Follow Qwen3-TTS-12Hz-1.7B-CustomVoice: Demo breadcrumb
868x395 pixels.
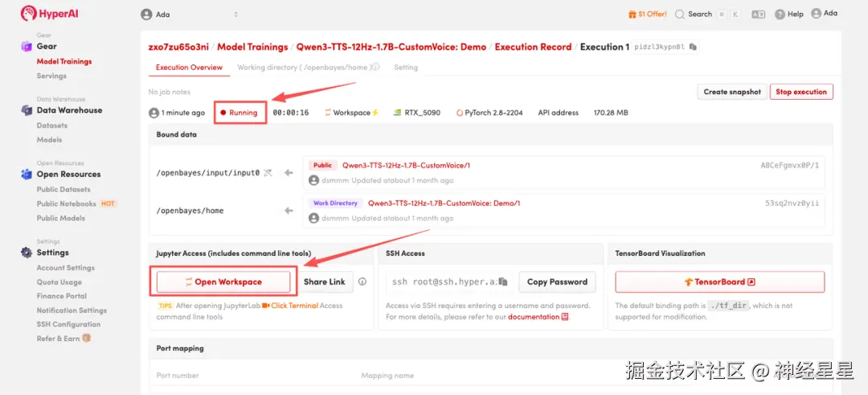(x=391, y=47)
